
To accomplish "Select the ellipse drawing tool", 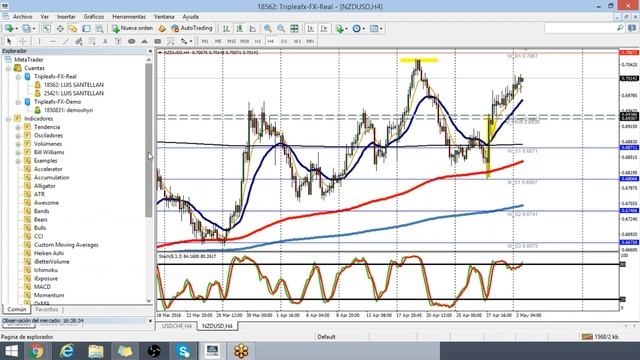I will [x=131, y=41].
